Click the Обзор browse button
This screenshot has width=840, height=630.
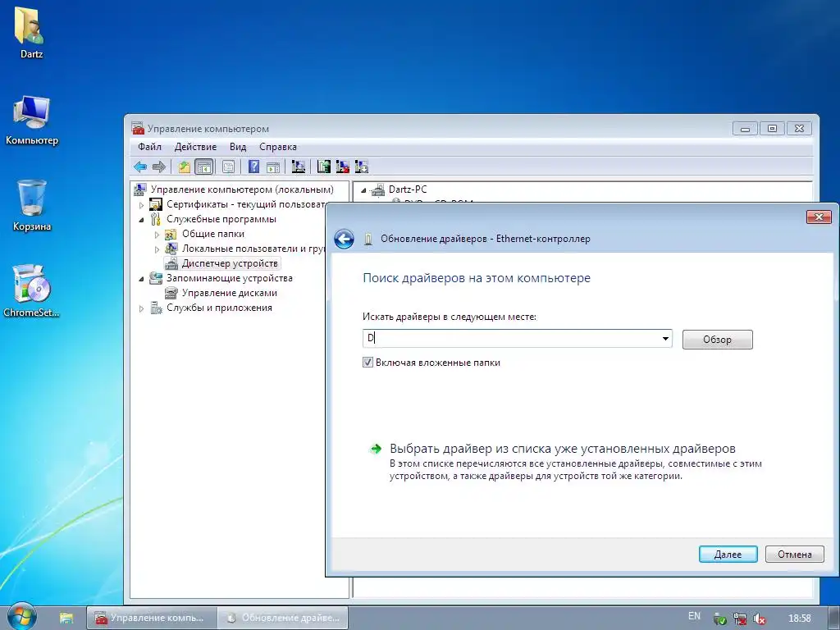tap(717, 340)
